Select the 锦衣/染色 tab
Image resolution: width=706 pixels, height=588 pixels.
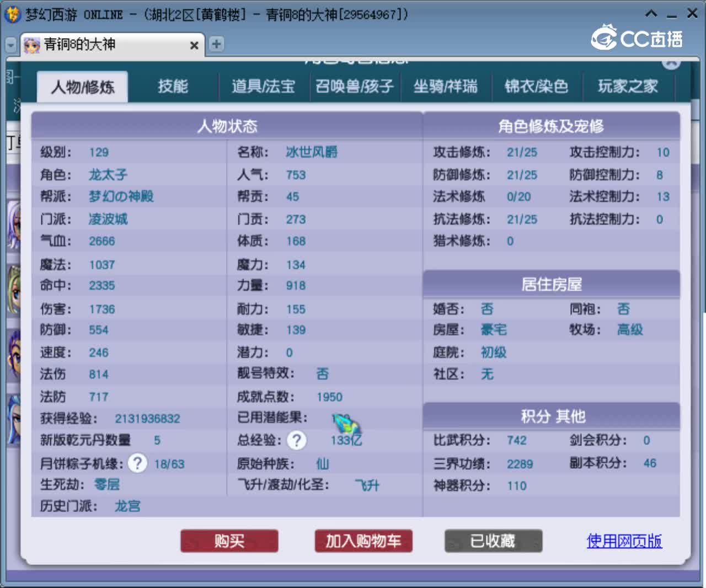click(x=536, y=86)
